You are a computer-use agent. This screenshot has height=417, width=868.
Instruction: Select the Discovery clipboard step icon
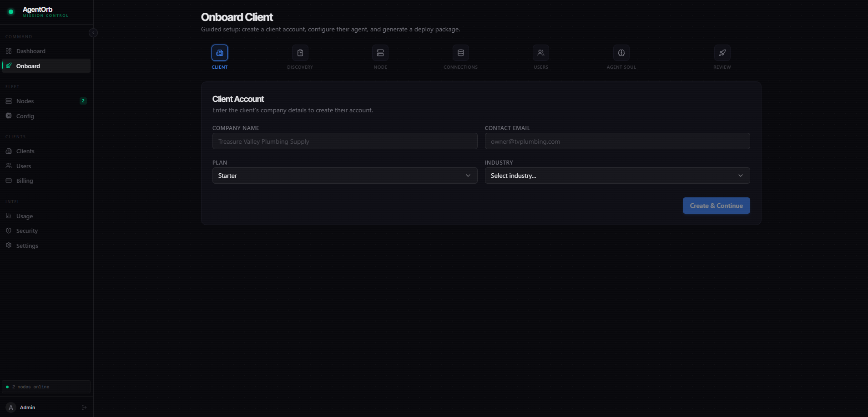coord(300,53)
